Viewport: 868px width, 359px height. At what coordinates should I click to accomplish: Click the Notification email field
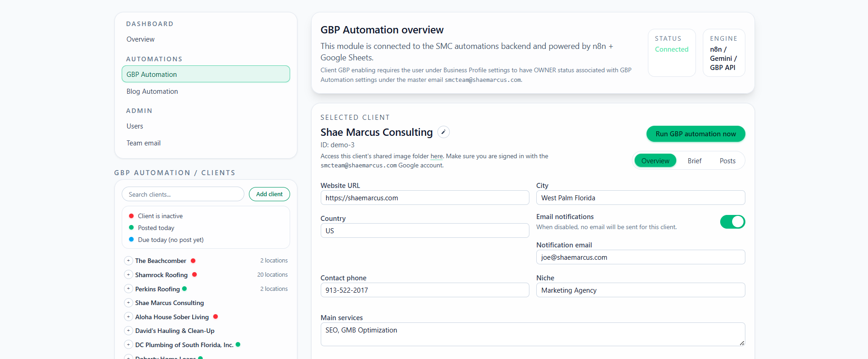(x=641, y=257)
